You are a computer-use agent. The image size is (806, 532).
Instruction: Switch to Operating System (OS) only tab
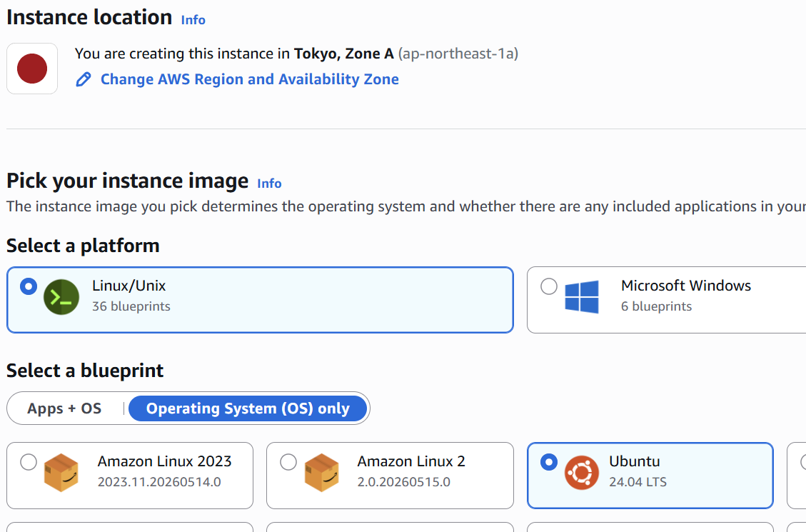[248, 408]
